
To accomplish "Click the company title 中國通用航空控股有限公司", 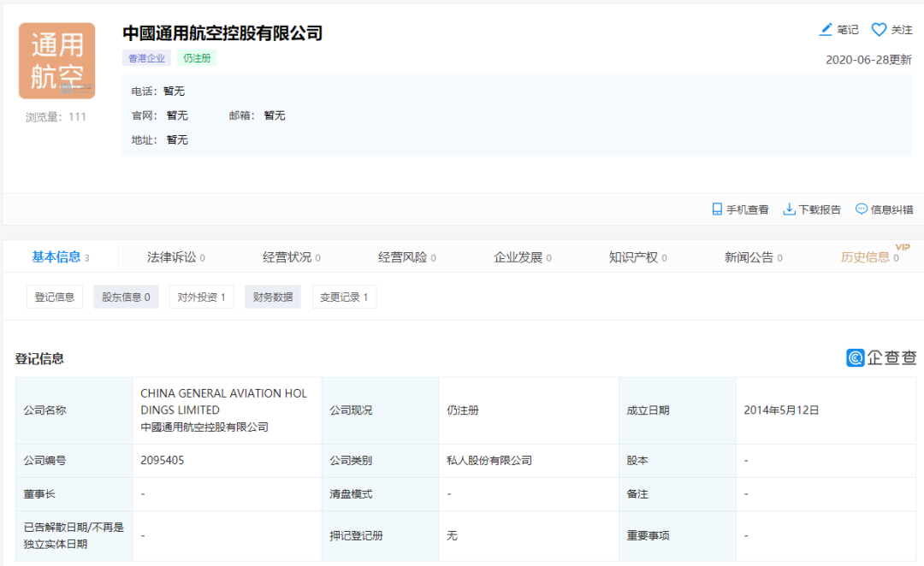I will click(222, 33).
